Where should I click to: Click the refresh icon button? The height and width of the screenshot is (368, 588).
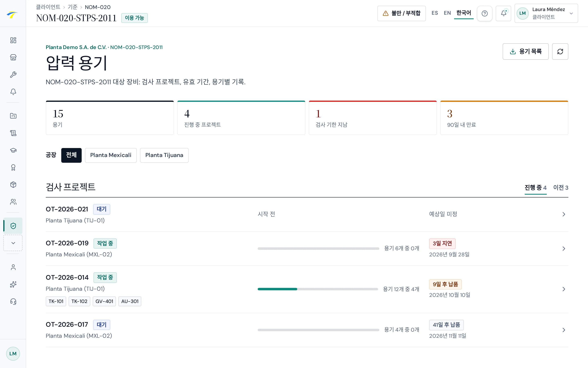point(560,51)
